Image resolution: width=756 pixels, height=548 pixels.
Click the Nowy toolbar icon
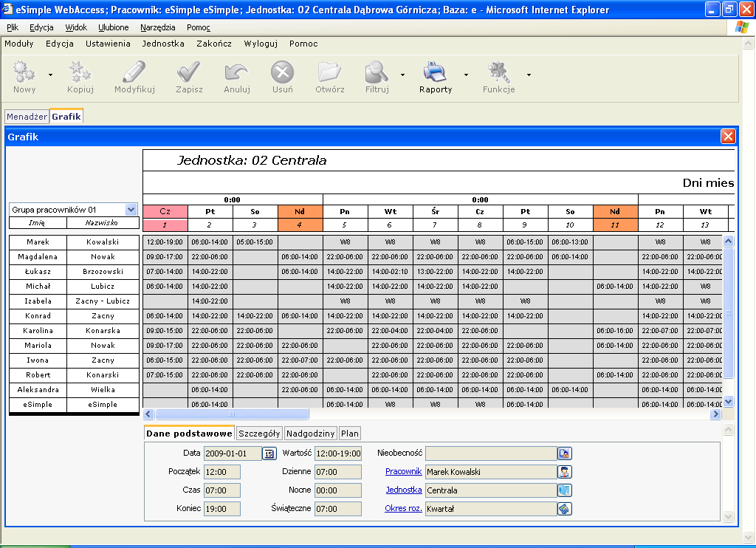pyautogui.click(x=24, y=72)
